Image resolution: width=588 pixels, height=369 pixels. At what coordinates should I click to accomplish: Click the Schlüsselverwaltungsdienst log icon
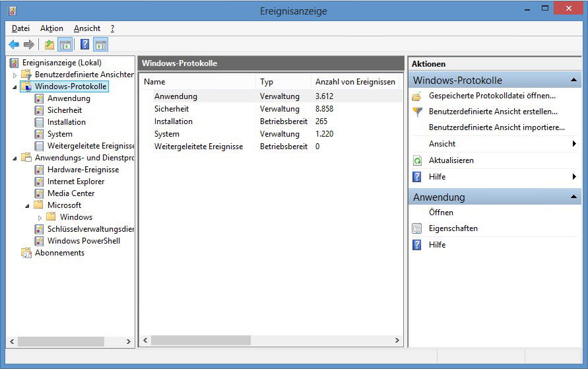(39, 229)
